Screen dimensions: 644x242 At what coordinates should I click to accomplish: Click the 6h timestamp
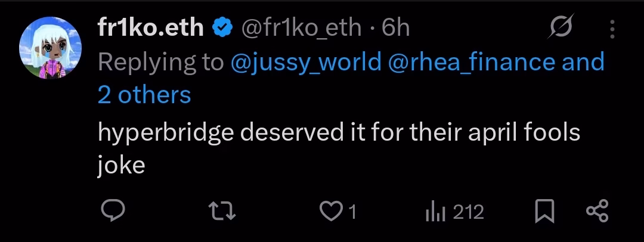(x=396, y=27)
